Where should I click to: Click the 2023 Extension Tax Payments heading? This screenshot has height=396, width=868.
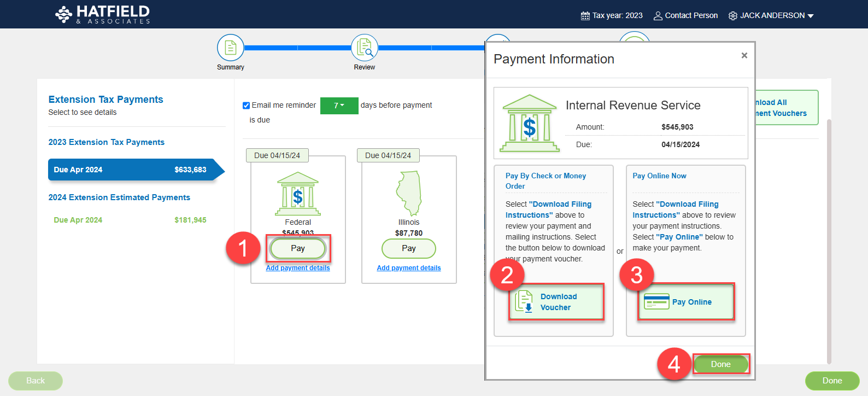point(106,142)
